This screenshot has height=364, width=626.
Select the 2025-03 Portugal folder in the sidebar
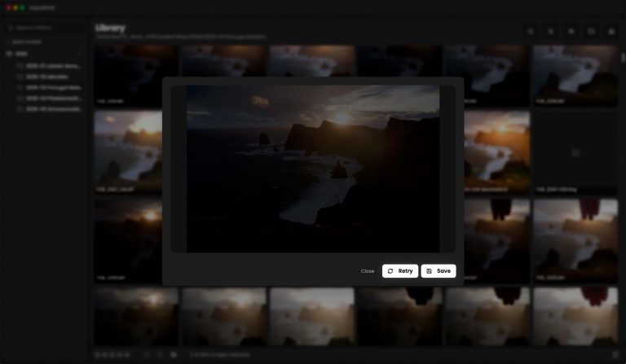[50, 87]
